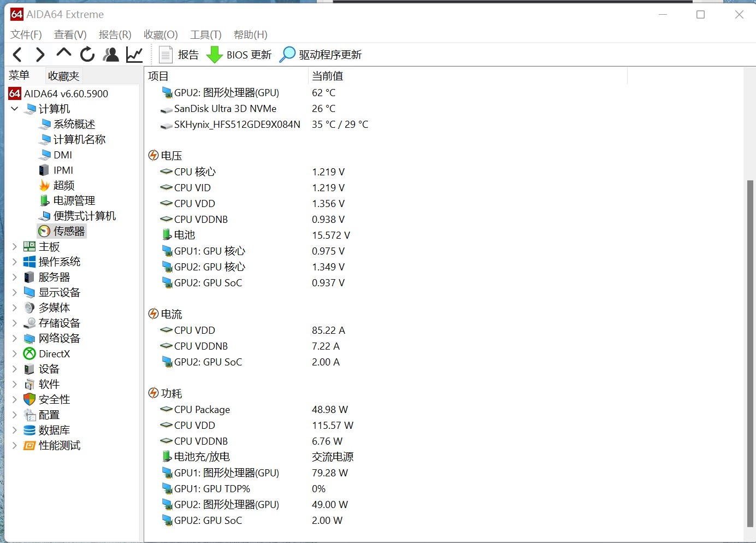Select the 多媒体 speaker icon
756x543 pixels.
pyautogui.click(x=29, y=308)
